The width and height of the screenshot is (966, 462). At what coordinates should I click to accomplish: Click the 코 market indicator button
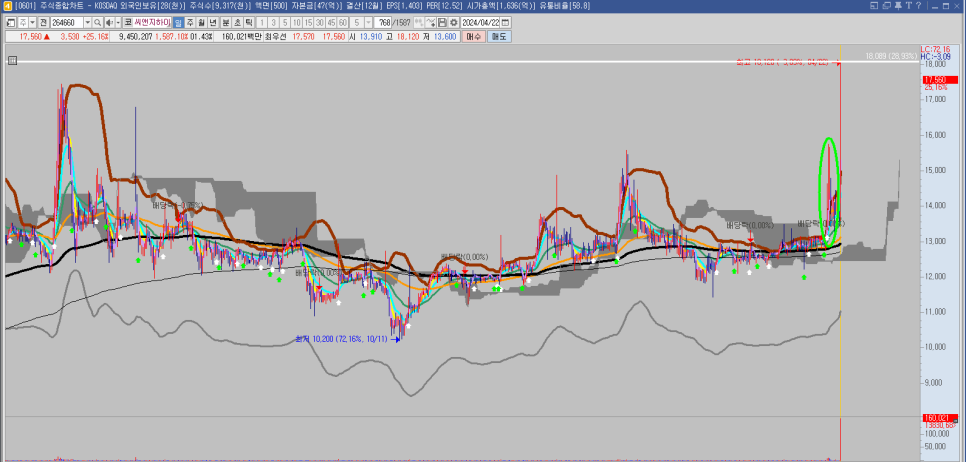[128, 23]
